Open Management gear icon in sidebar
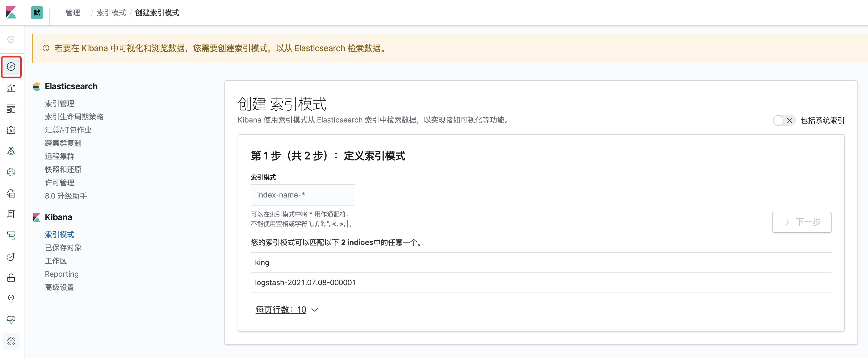Screen dimensions: 868x358 [11, 341]
